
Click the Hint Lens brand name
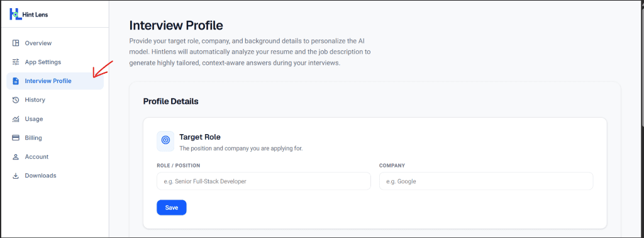35,15
